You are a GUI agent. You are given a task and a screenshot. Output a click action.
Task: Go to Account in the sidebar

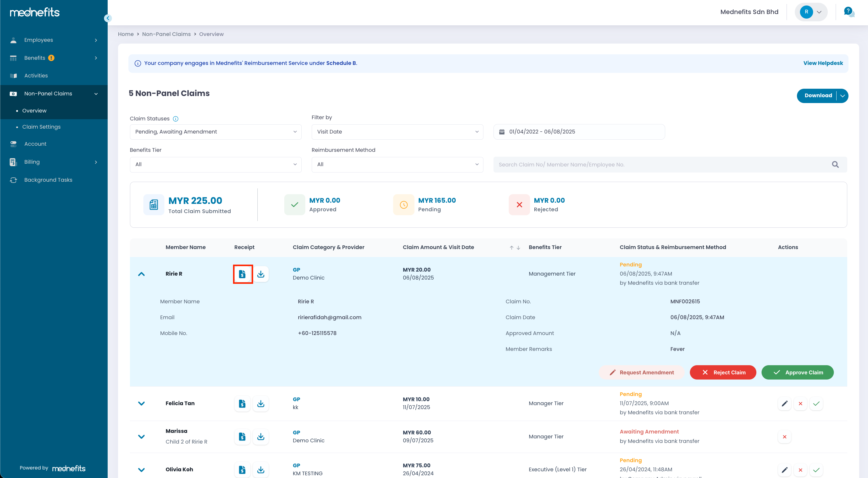click(x=54, y=144)
